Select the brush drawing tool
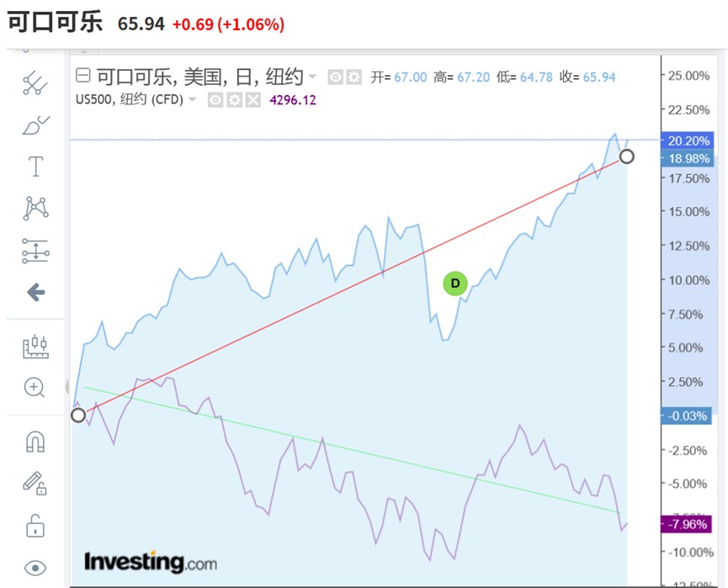The height and width of the screenshot is (588, 728). pos(35,125)
